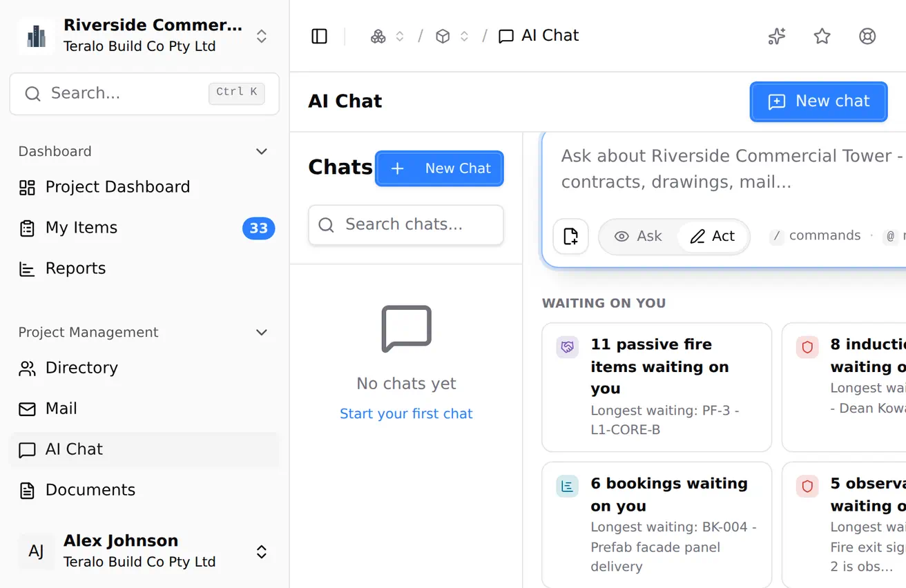Image resolution: width=906 pixels, height=588 pixels.
Task: Click the bookings chart icon
Action: pyautogui.click(x=567, y=487)
